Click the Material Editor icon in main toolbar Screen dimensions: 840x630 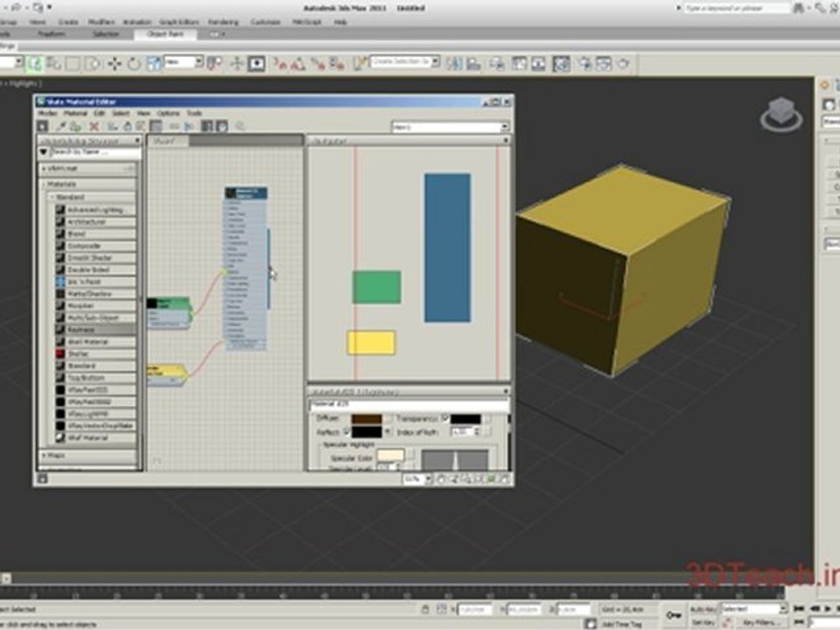[x=561, y=64]
